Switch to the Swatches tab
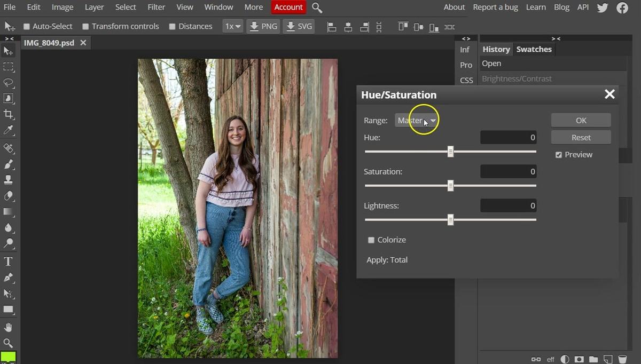Screen dimensions: 641x364 point(534,49)
